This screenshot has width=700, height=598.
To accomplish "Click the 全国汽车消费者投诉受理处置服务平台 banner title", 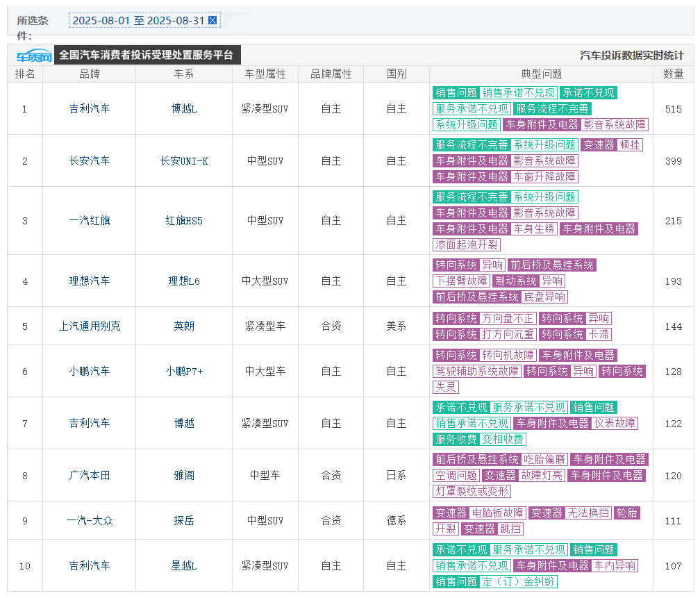I will tap(147, 55).
